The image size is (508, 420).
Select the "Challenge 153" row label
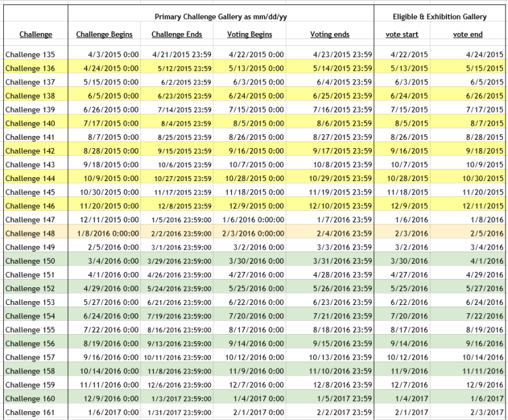point(30,302)
